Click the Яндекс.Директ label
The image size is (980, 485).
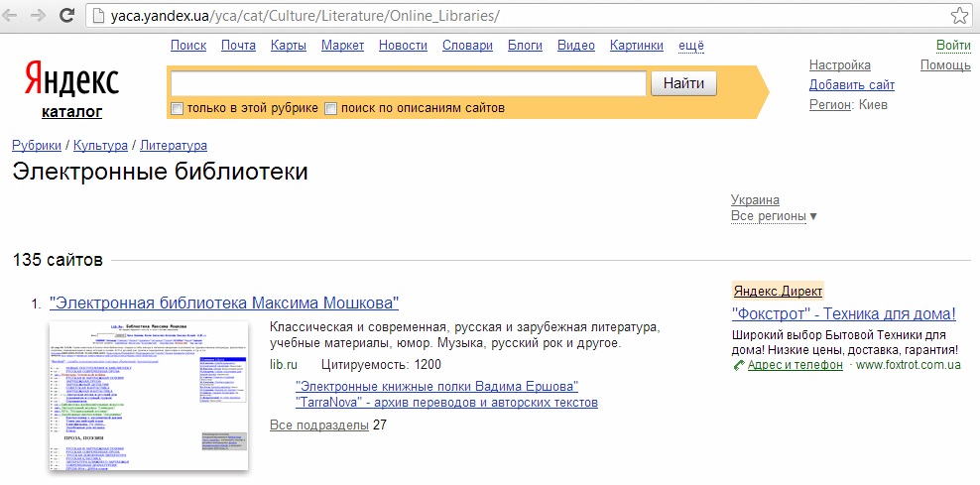click(778, 292)
